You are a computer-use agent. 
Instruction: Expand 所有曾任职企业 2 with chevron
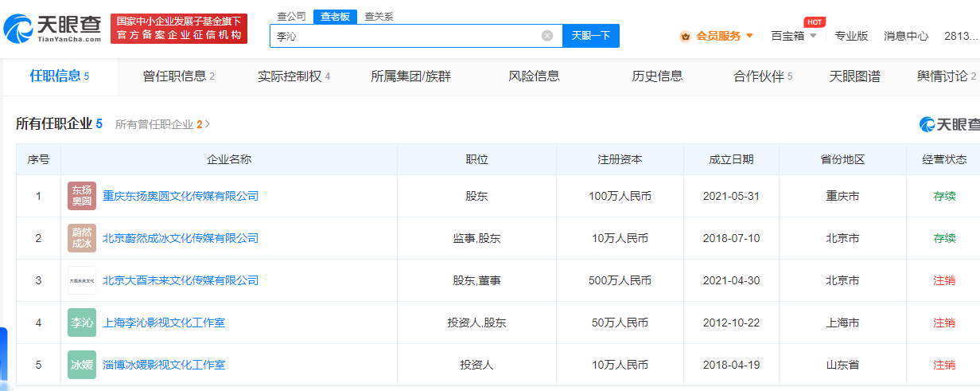[x=163, y=124]
